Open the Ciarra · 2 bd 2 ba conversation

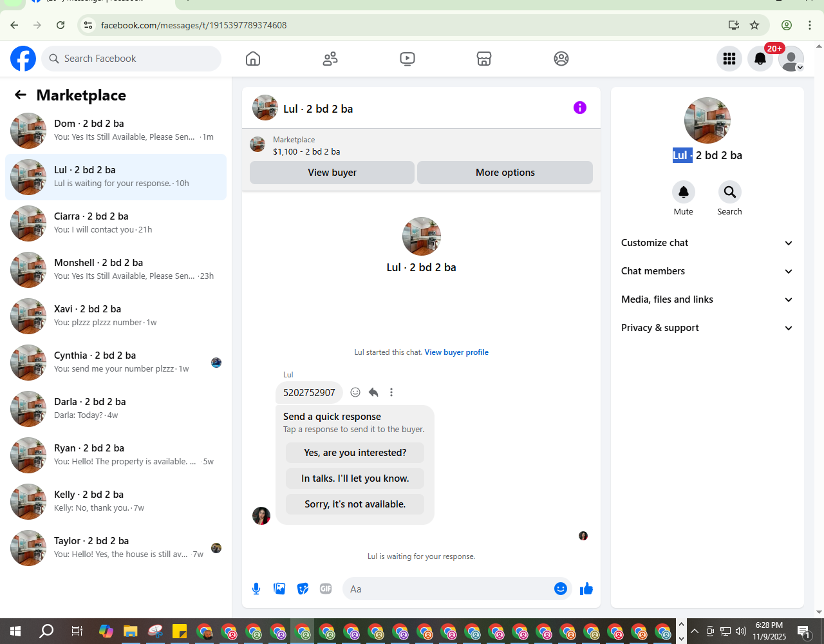[116, 223]
